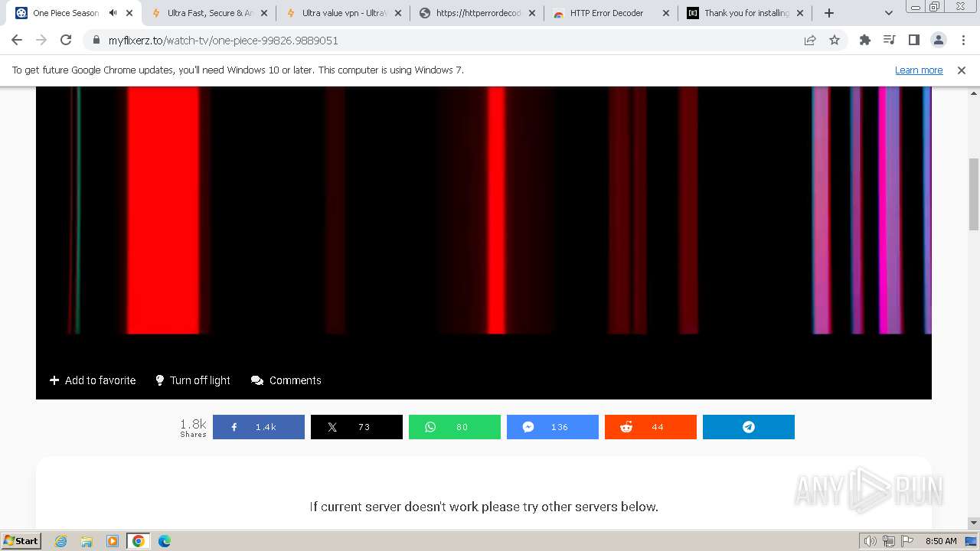The width and height of the screenshot is (980, 551).
Task: Launch Internet Explorer from taskbar
Action: tap(60, 541)
